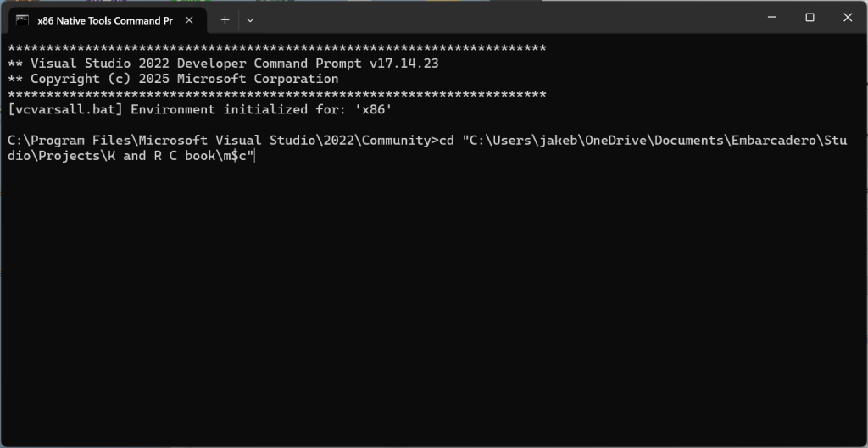Maximize the terminal window
The width and height of the screenshot is (868, 448).
pyautogui.click(x=810, y=17)
